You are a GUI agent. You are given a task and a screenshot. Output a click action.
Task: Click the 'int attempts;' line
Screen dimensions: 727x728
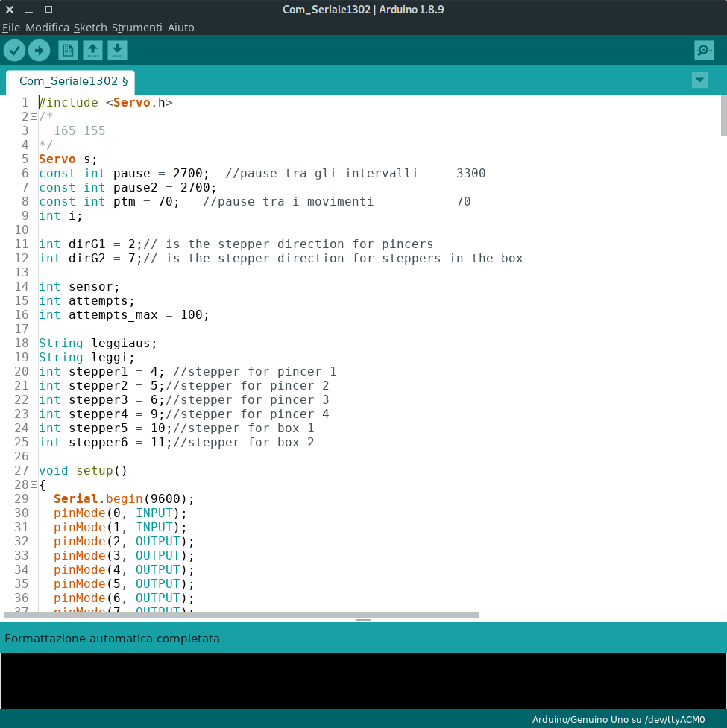tap(87, 301)
